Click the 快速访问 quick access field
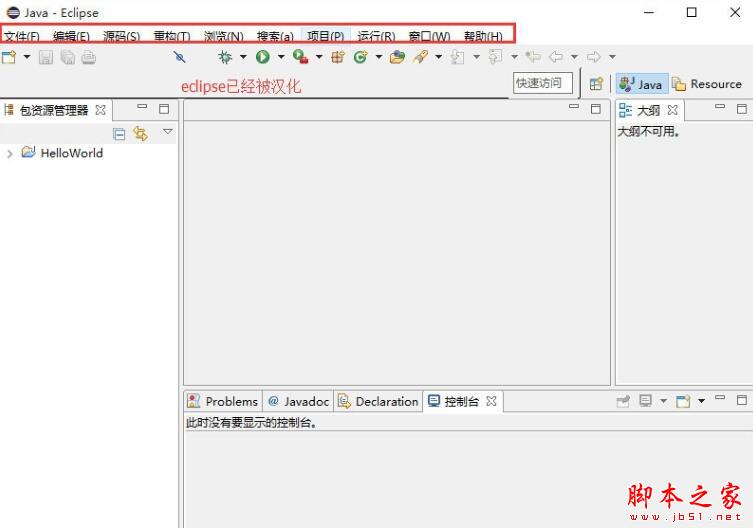Screen dimensions: 753x528 [543, 83]
